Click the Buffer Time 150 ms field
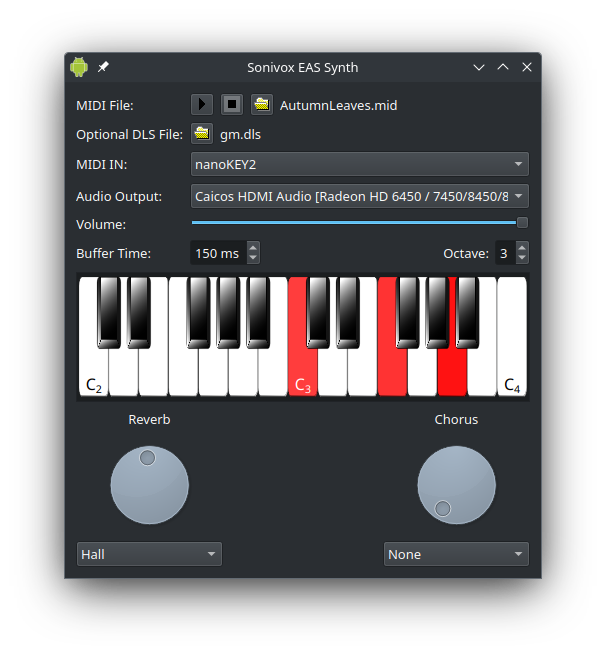The image size is (606, 655). pos(218,253)
